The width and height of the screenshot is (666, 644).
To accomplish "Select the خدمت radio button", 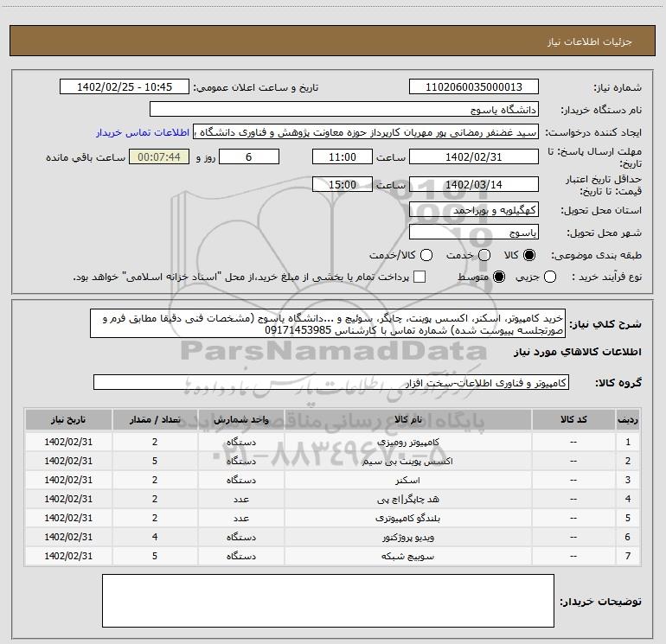I will click(484, 255).
